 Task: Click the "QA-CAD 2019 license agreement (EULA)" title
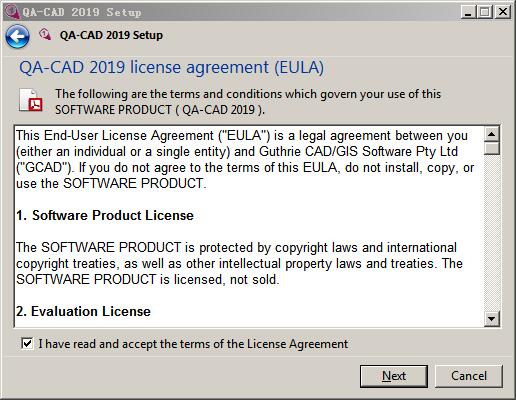click(x=171, y=67)
